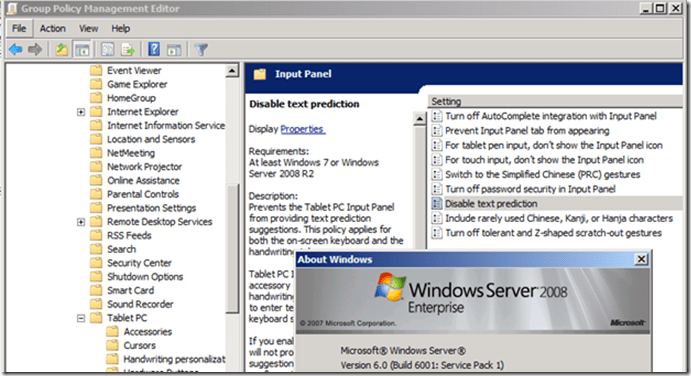Select Smart Card tree item
Viewport: 691px width, 376px height.
click(130, 290)
